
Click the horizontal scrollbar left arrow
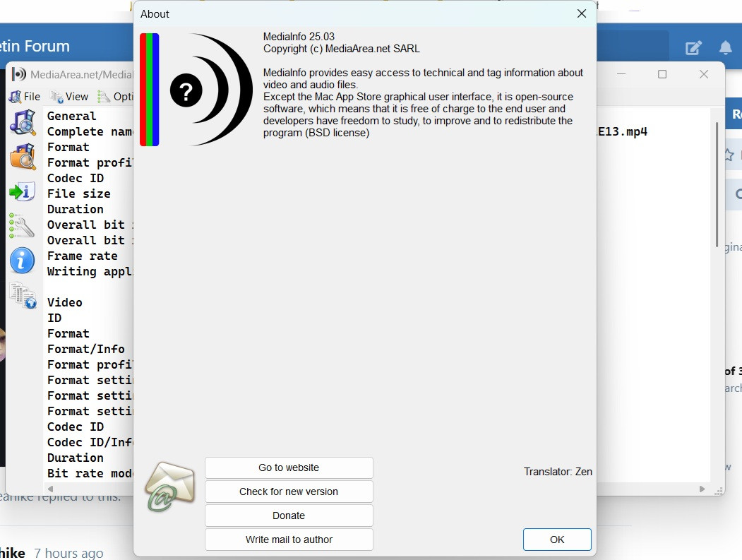pyautogui.click(x=51, y=489)
